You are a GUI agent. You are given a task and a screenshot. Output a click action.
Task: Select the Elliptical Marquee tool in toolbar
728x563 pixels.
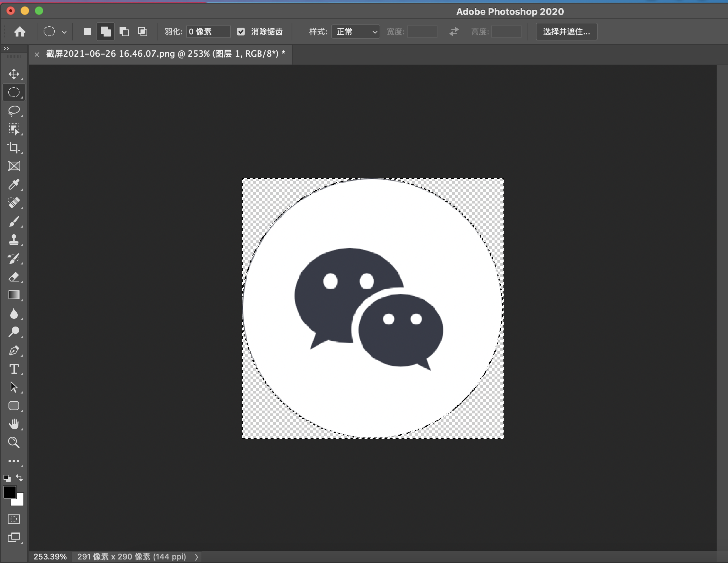14,93
